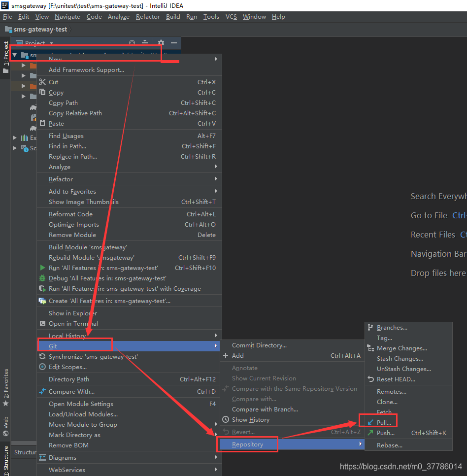Click the Synchronize refresh icon
The height and width of the screenshot is (476, 467).
point(42,356)
